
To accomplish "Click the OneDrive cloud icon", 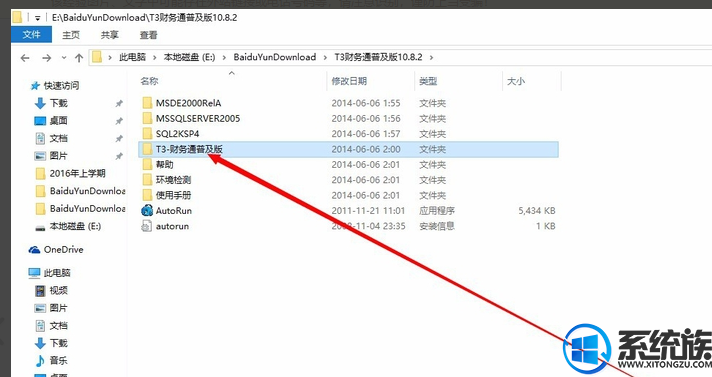I will click(x=34, y=250).
